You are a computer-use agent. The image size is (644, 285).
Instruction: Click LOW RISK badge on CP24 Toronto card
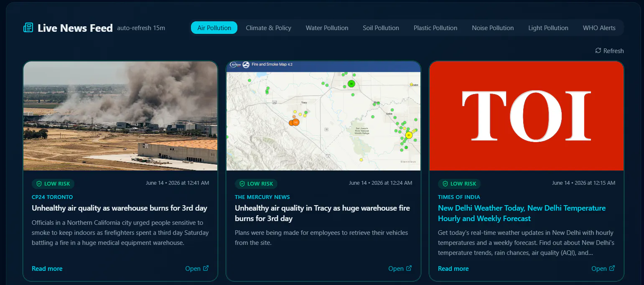pos(53,183)
